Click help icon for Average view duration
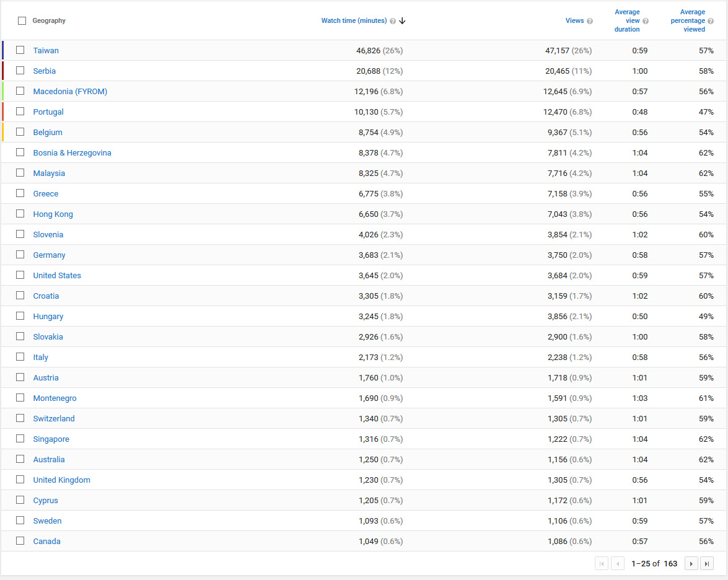 (646, 21)
